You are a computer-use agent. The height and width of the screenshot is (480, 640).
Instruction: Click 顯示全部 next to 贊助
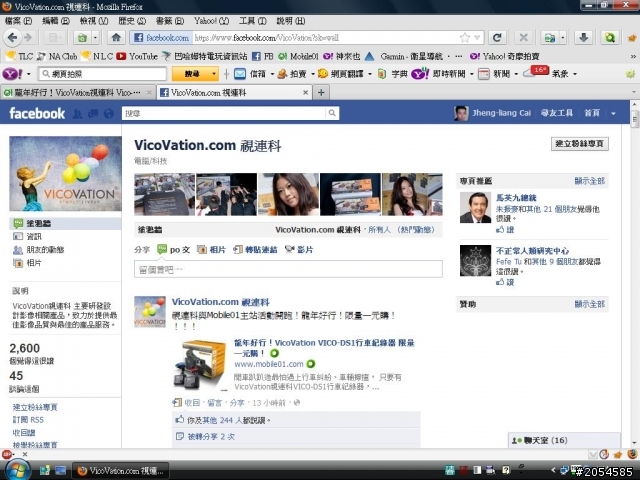click(589, 304)
